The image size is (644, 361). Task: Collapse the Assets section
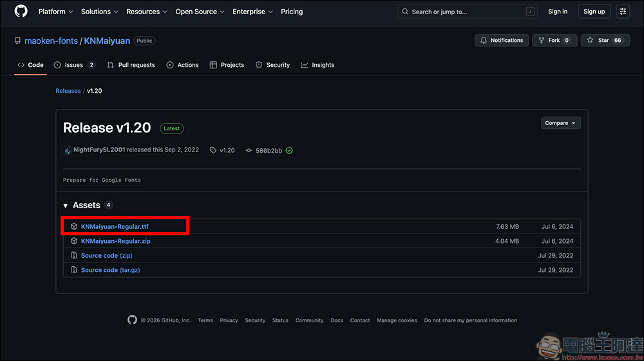[66, 205]
